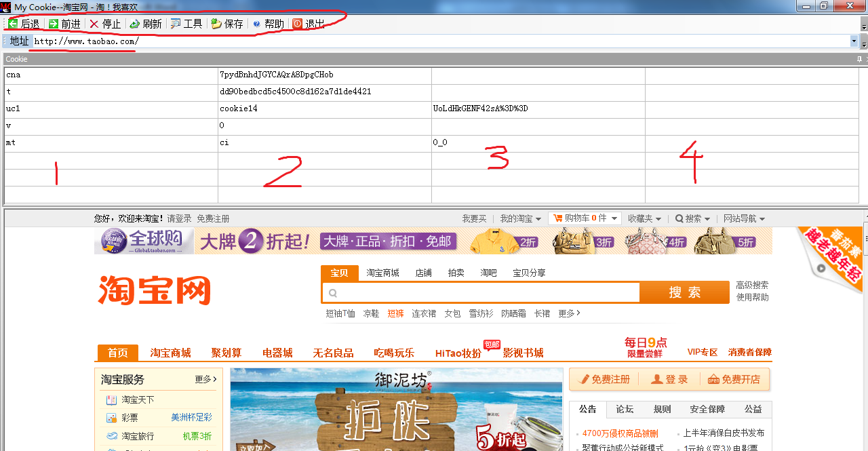Select the 淘宝商城 search tab
The width and height of the screenshot is (868, 451).
pyautogui.click(x=383, y=273)
